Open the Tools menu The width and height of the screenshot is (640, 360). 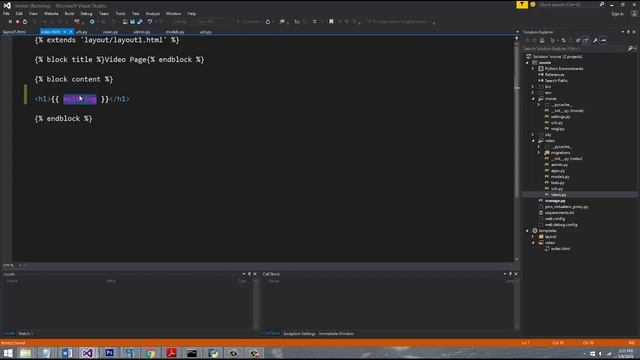pos(120,13)
